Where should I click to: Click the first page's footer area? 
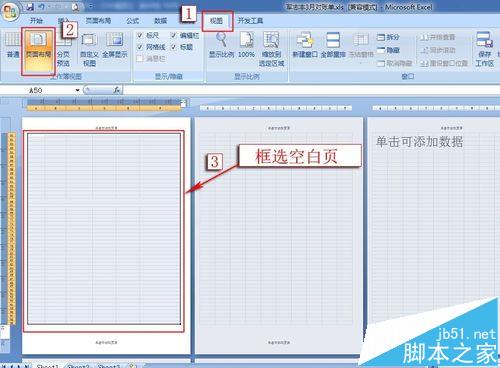106,342
